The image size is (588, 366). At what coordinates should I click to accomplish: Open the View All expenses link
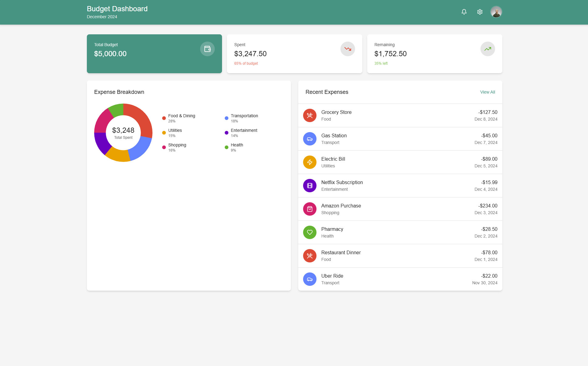[487, 92]
